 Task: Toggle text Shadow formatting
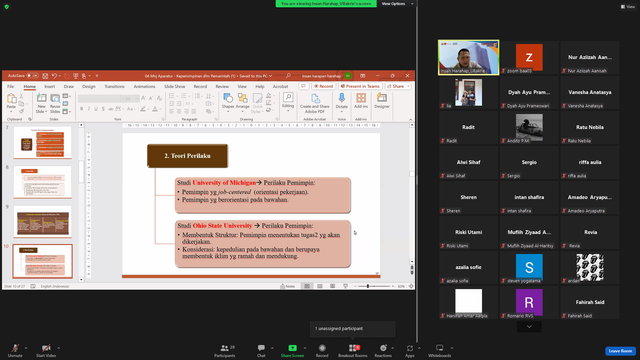[x=103, y=109]
